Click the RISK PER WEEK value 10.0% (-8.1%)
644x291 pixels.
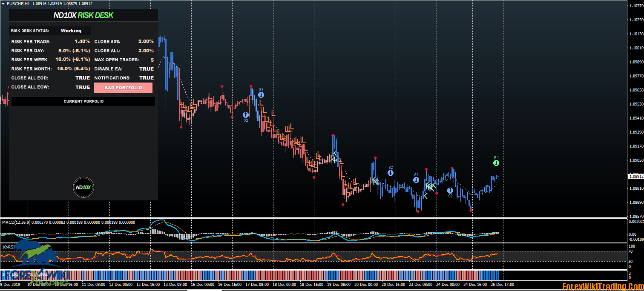pos(73,60)
